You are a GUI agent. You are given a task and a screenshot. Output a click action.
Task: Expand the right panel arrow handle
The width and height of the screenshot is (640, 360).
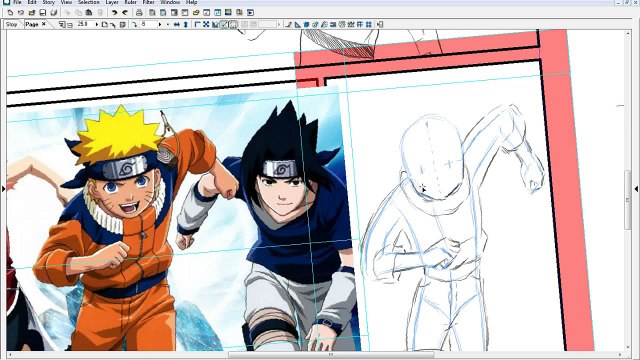pos(636,189)
